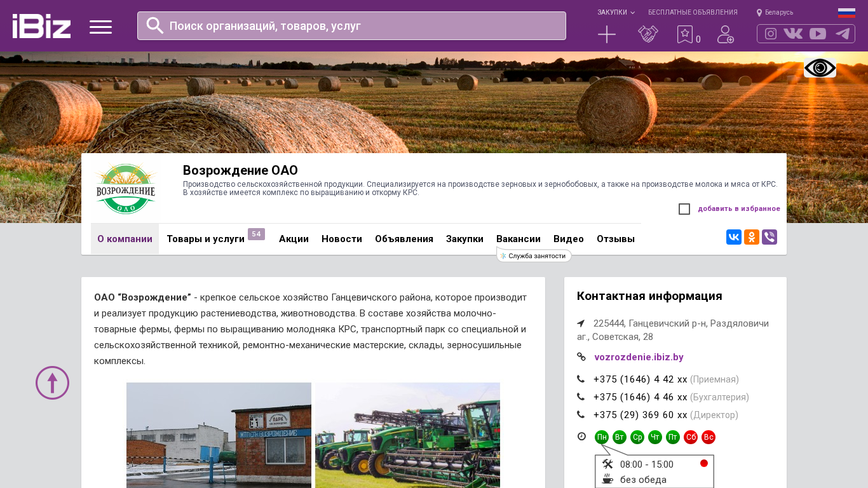868x488 pixels.
Task: Open the Instagram social link
Action: (x=771, y=34)
